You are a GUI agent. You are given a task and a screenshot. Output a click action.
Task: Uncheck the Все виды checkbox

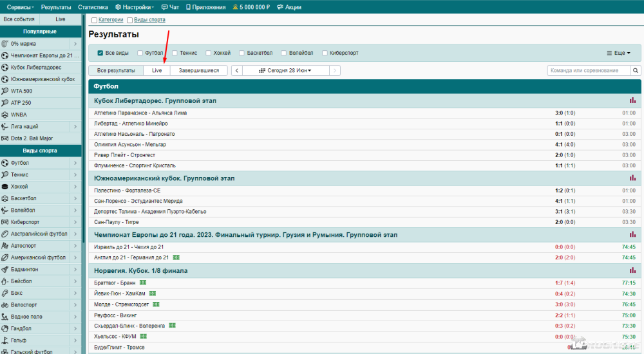click(100, 53)
